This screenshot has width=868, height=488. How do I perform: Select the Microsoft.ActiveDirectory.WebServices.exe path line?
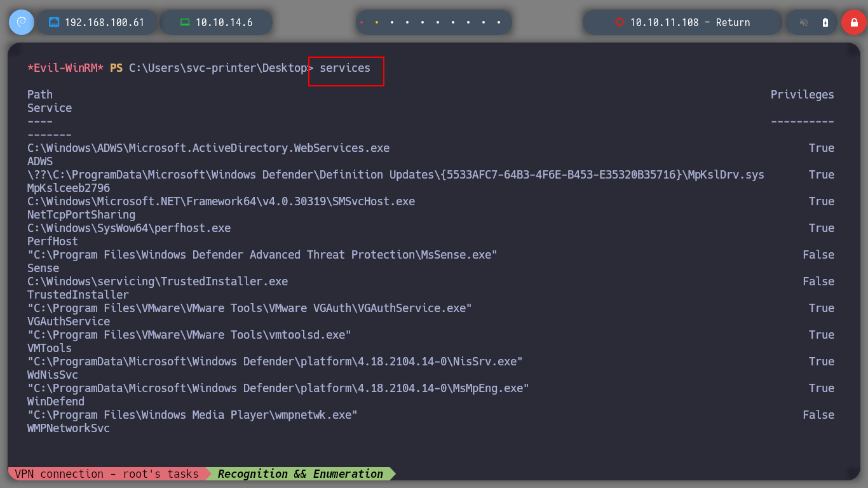(208, 148)
